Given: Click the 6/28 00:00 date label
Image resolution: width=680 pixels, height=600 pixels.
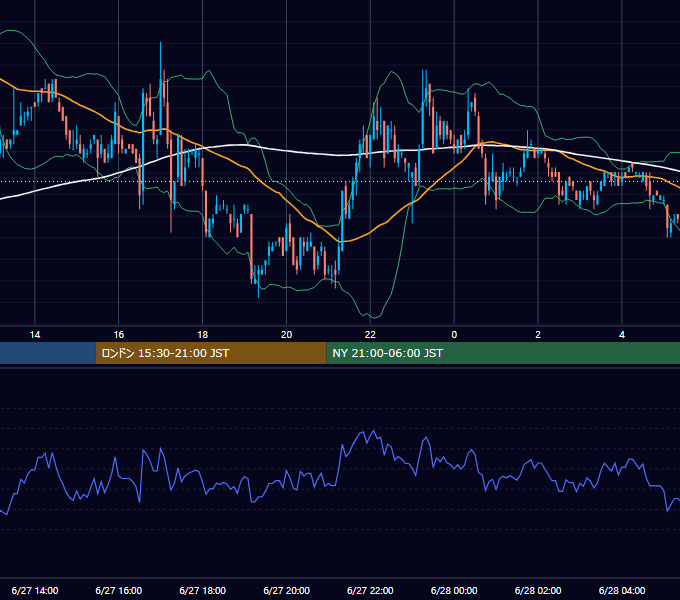Looking at the screenshot, I should (454, 590).
